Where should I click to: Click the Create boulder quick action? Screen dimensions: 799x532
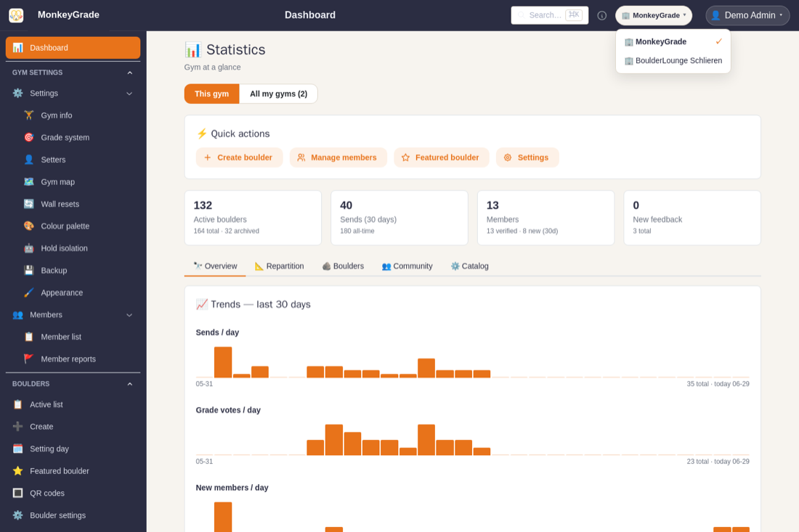pos(239,157)
